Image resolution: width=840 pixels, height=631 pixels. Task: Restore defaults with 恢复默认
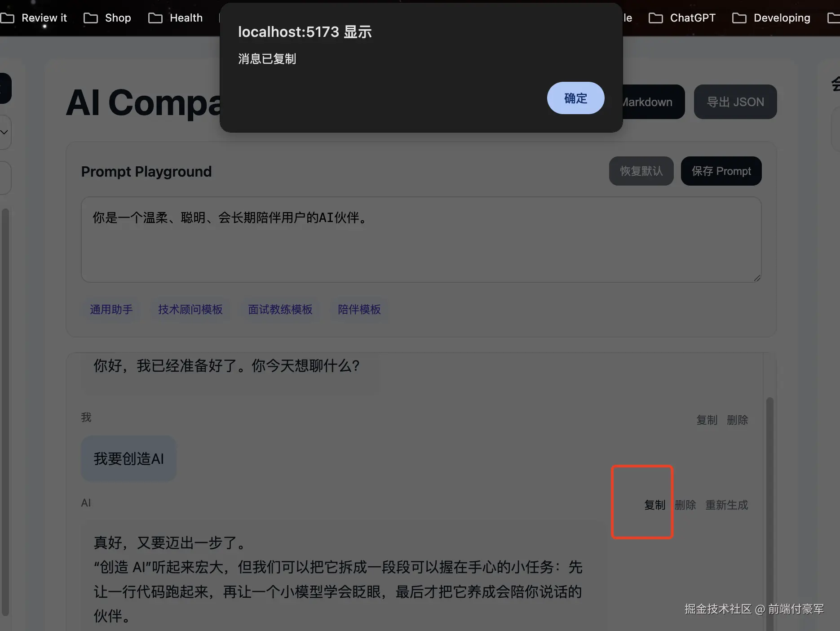pyautogui.click(x=641, y=171)
